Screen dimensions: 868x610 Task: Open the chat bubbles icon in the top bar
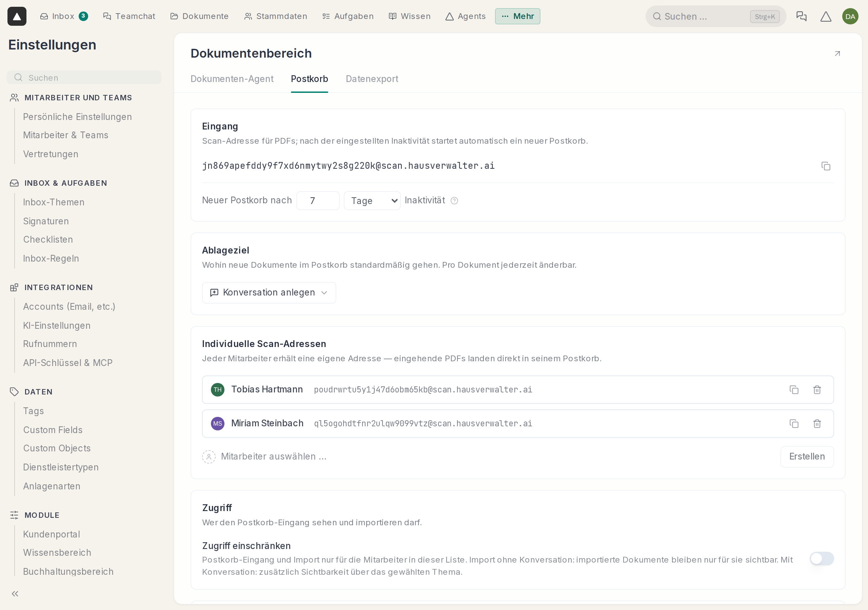point(802,16)
